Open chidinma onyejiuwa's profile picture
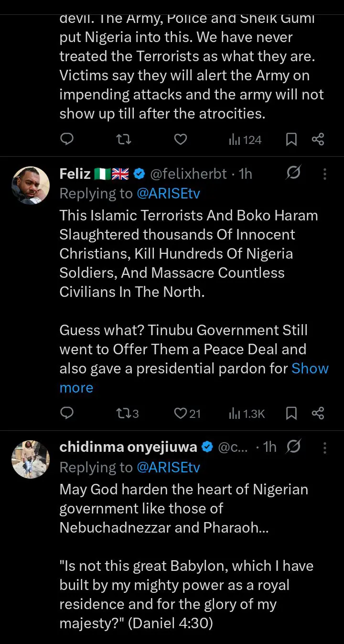Screen dimensions: 344x644 pyautogui.click(x=31, y=459)
